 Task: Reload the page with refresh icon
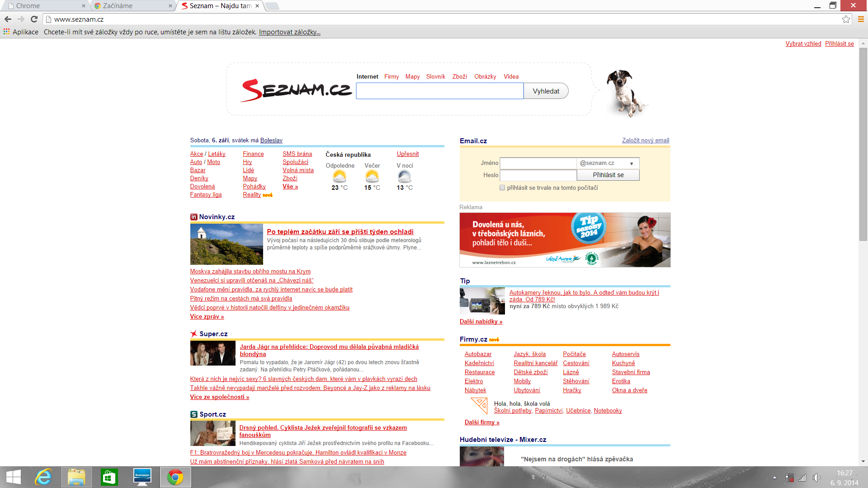pos(34,19)
